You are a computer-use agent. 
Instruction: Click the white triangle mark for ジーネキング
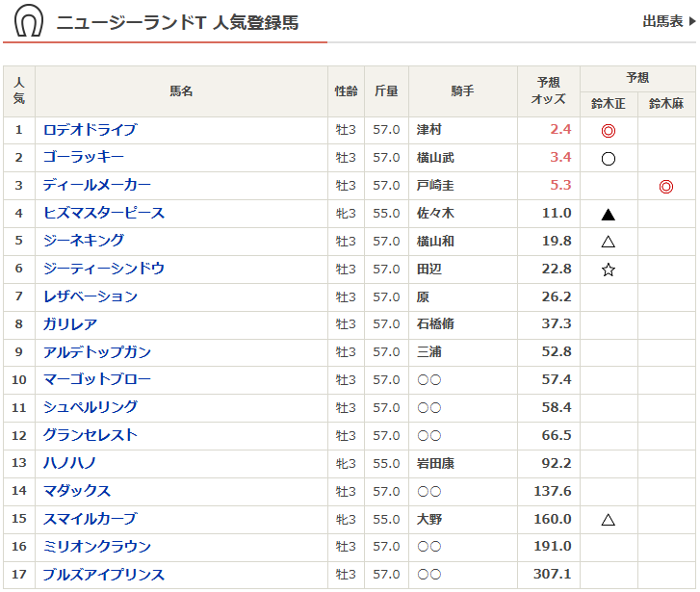coord(608,243)
